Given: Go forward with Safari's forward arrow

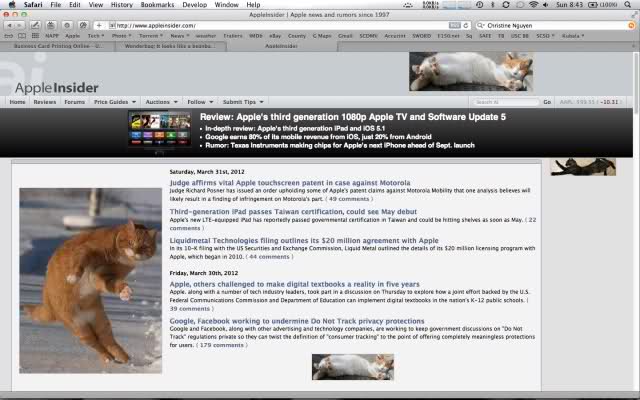Looking at the screenshot, I should (19, 25).
